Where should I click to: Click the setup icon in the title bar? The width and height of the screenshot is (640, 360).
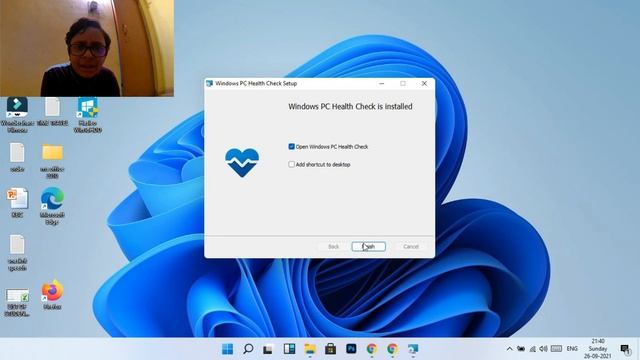click(x=210, y=83)
